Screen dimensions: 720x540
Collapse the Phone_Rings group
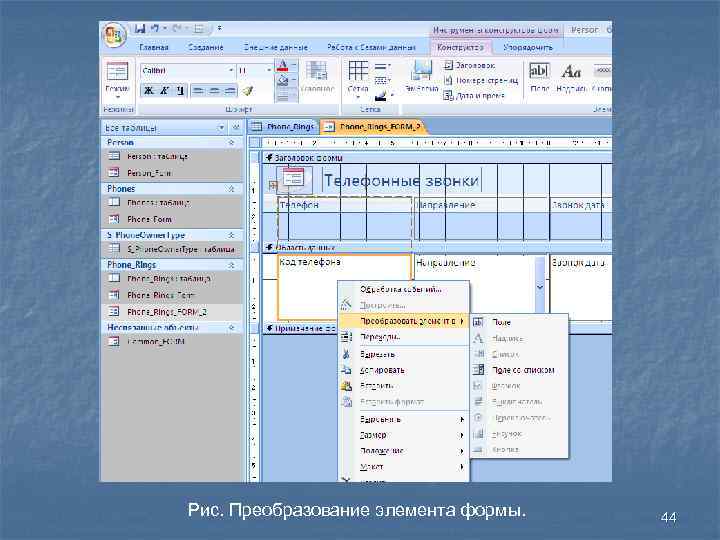231,265
